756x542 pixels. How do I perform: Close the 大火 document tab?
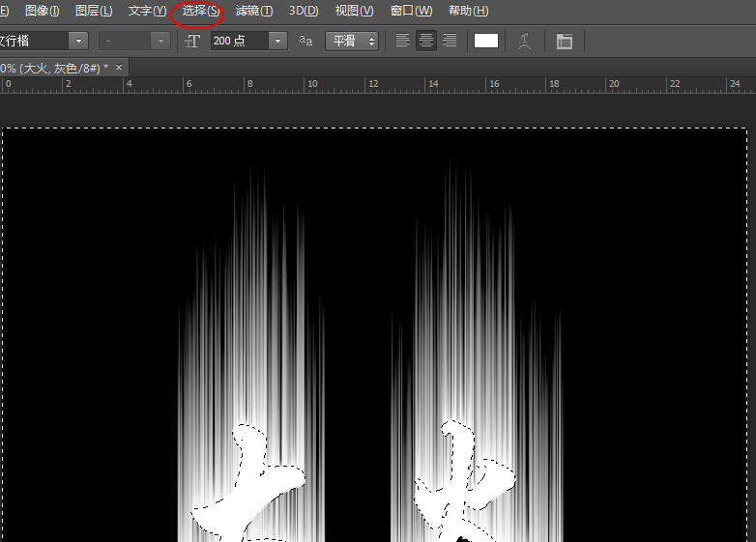click(119, 68)
